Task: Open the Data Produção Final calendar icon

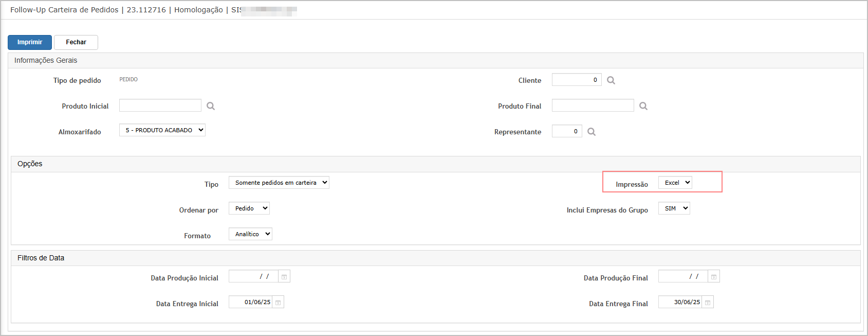Action: pos(714,277)
